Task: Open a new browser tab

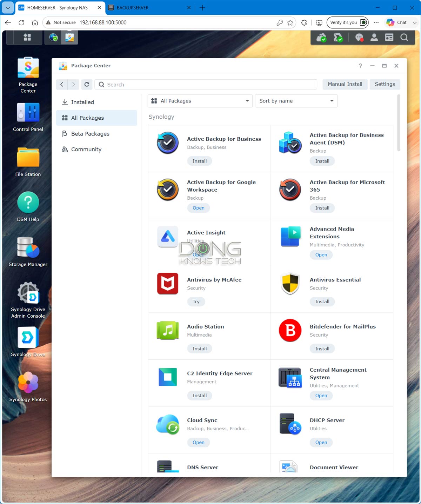Action: point(202,7)
